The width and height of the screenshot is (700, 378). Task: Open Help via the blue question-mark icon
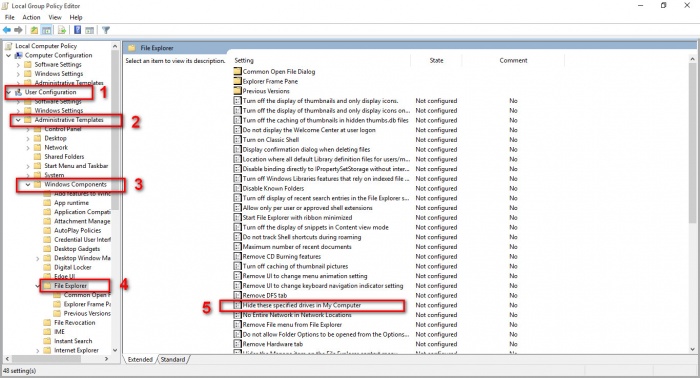click(77, 30)
